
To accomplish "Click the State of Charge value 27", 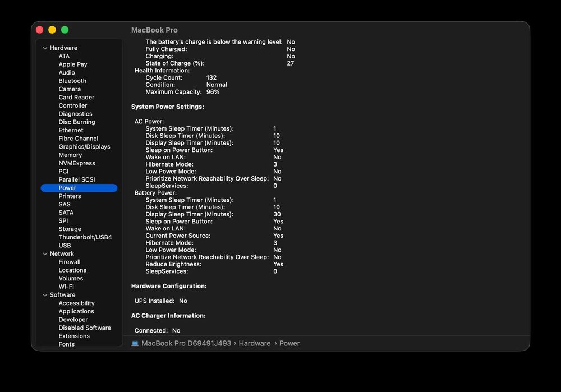I will coord(291,63).
